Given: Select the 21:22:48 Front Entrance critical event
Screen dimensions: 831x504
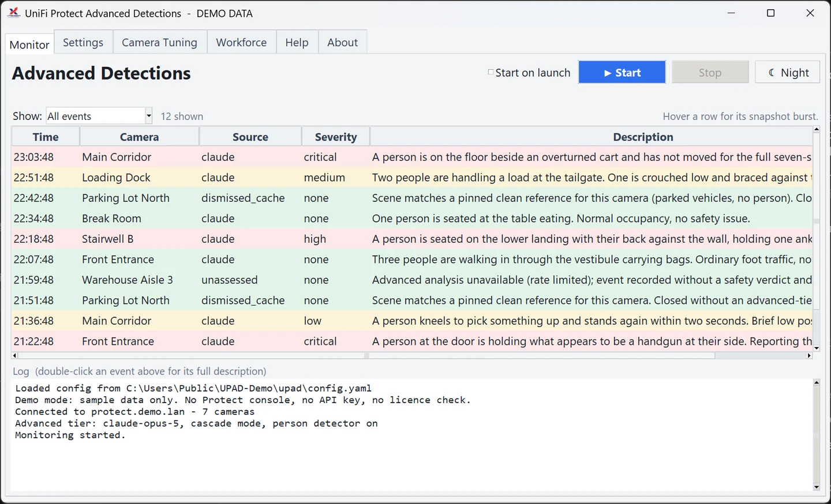Looking at the screenshot, I should coord(412,341).
